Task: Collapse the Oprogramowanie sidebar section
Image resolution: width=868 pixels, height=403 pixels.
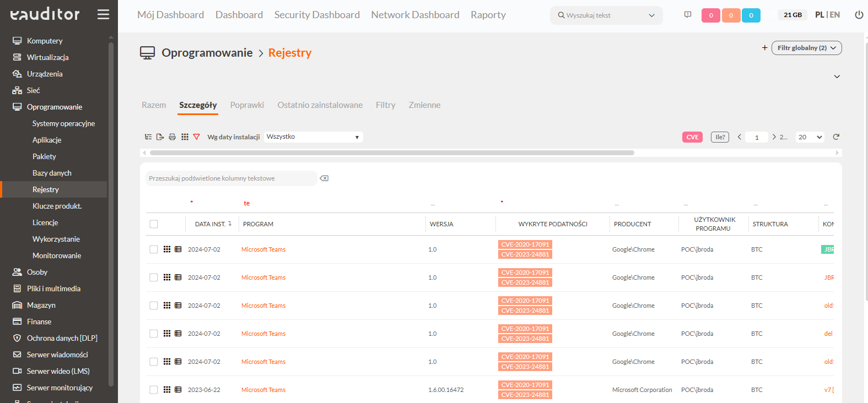Action: [x=54, y=107]
